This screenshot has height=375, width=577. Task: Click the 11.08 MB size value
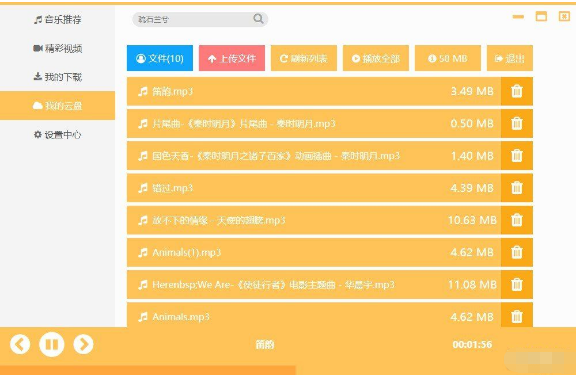point(472,284)
